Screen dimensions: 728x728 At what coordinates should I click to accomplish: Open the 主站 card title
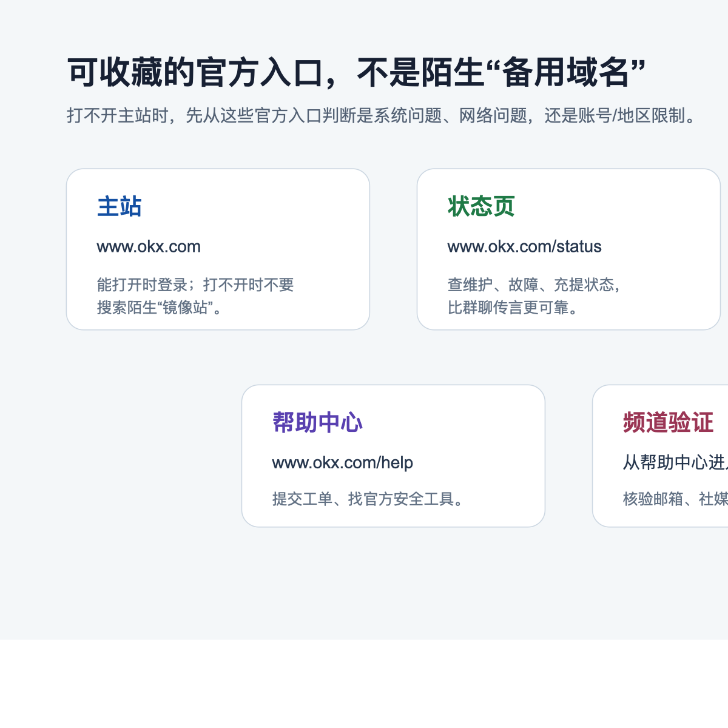pos(120,206)
